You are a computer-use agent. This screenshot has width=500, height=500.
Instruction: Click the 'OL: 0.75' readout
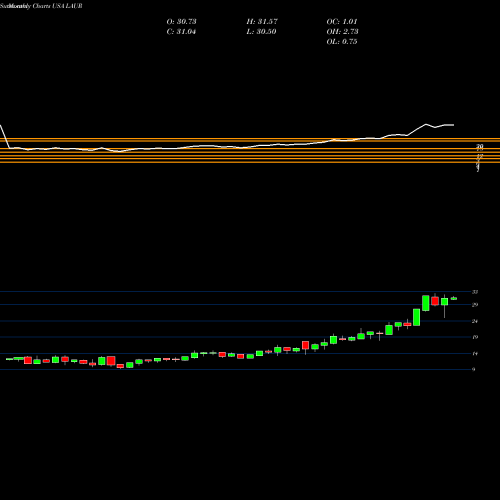(342, 41)
